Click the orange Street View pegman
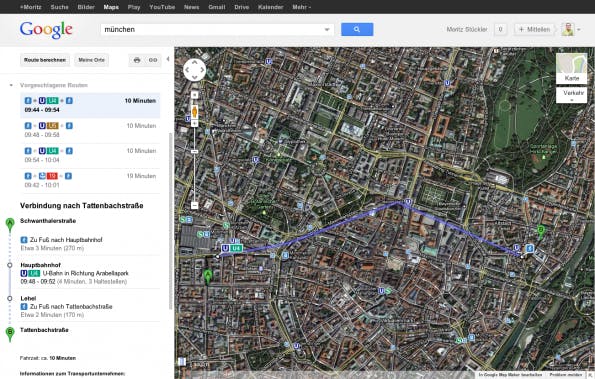The image size is (595, 379). point(194,112)
